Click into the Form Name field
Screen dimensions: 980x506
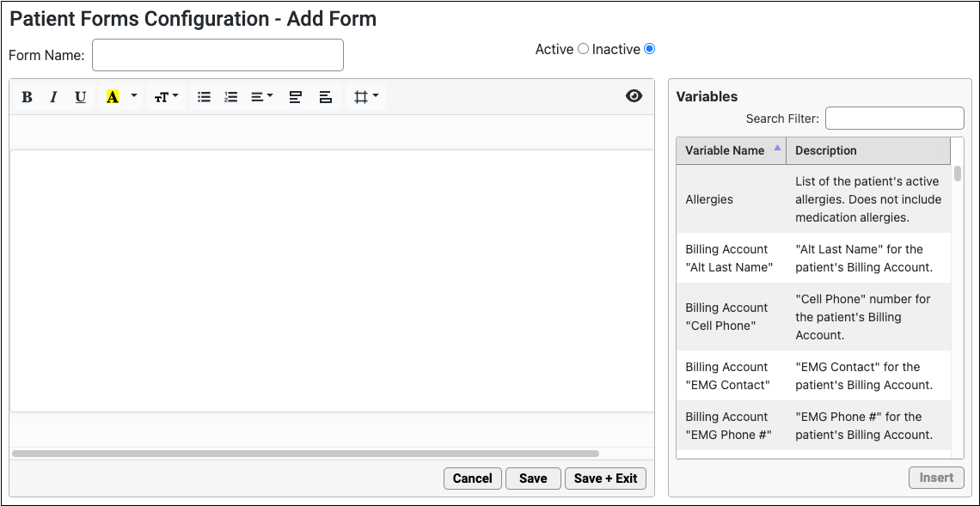pyautogui.click(x=217, y=55)
